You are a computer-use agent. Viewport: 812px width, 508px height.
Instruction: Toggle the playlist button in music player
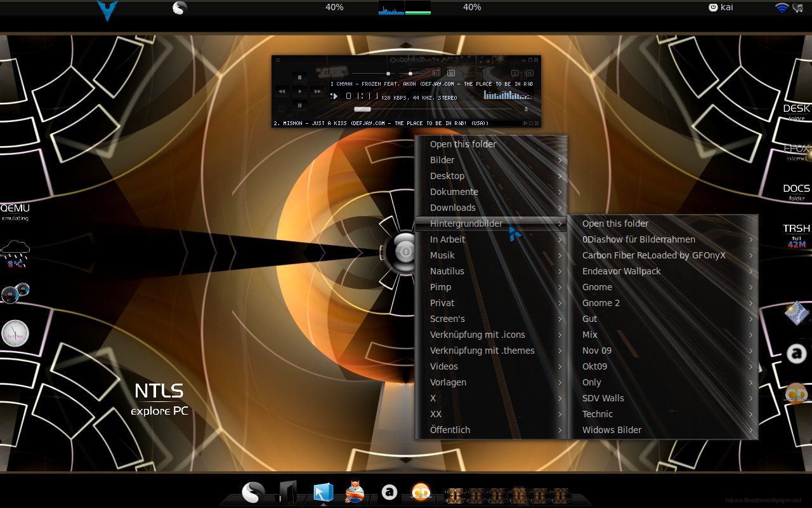coord(451,73)
